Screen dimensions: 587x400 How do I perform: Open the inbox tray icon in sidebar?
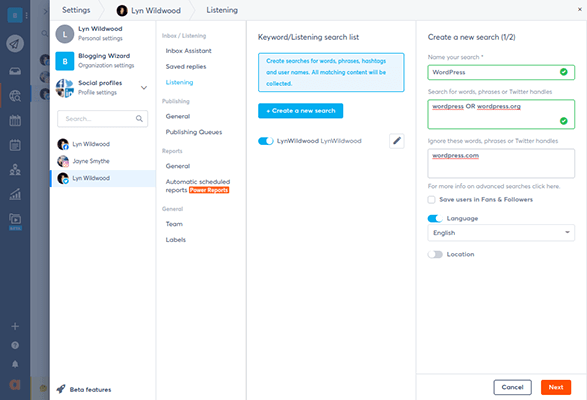click(x=15, y=71)
